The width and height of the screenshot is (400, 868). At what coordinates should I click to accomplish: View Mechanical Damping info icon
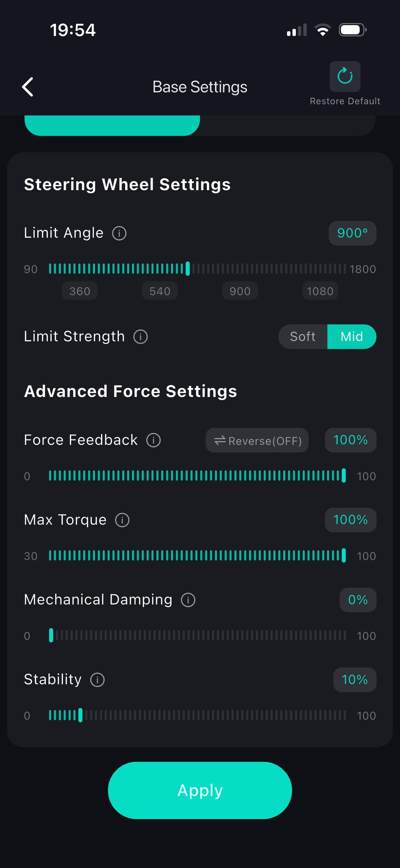pos(188,600)
